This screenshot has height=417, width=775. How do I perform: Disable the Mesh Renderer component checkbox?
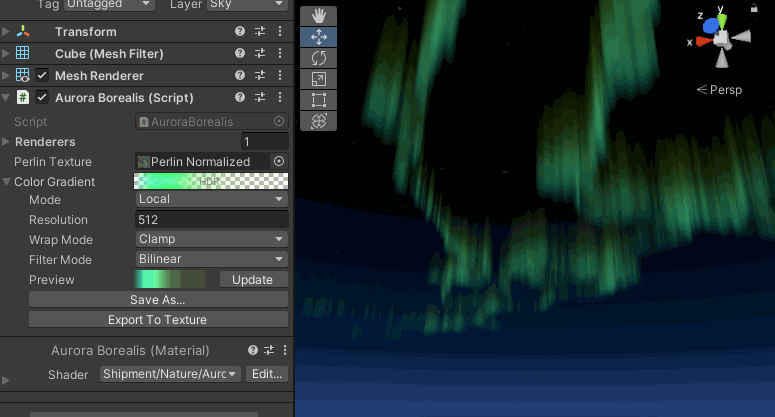click(x=42, y=75)
